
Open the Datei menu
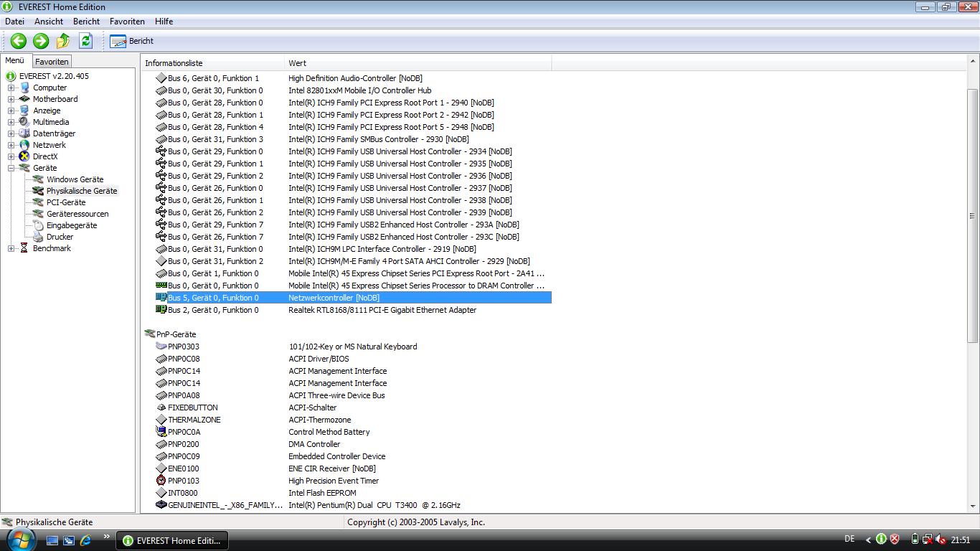click(x=14, y=22)
